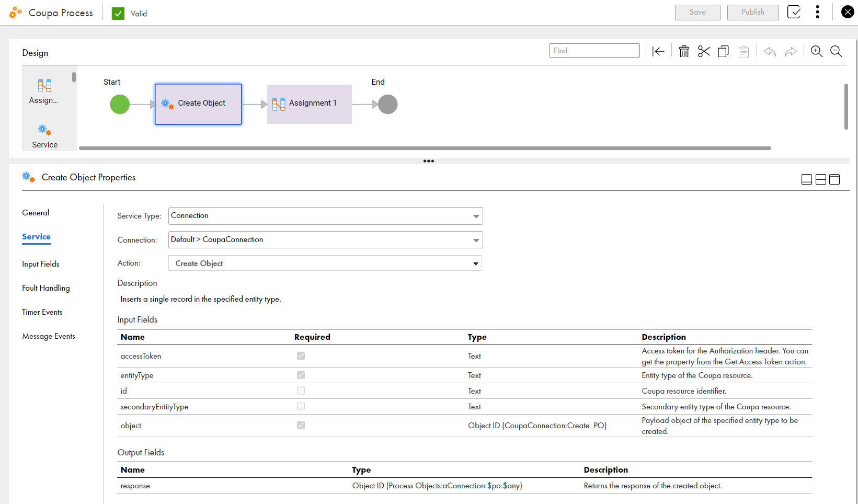858x504 pixels.
Task: Switch to bottom-panel layout icon
Action: [x=807, y=179]
